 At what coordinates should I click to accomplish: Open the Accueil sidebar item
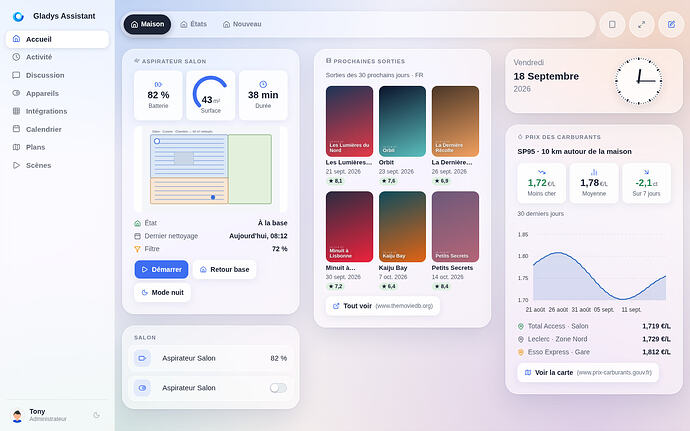57,39
